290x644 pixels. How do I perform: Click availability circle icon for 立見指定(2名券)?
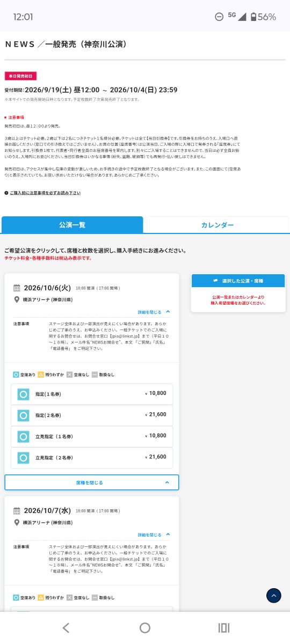tap(23, 458)
